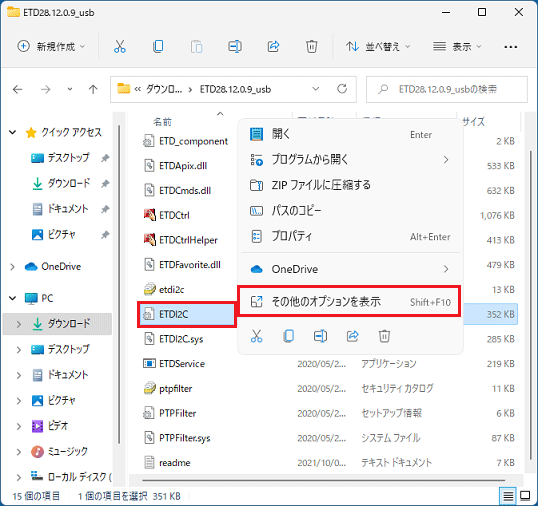This screenshot has width=538, height=506.
Task: Click the ダウンロ... breadcrumb segment
Action: click(x=164, y=90)
